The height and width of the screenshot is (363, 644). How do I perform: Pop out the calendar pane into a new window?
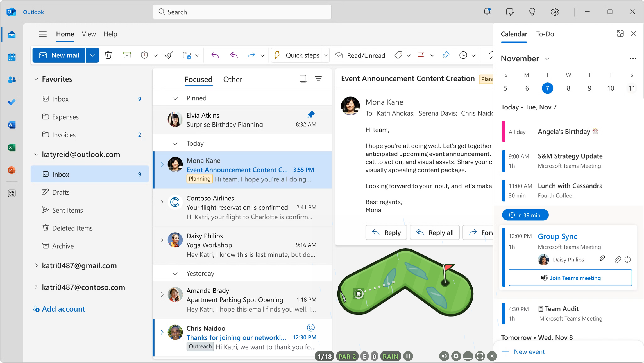620,34
